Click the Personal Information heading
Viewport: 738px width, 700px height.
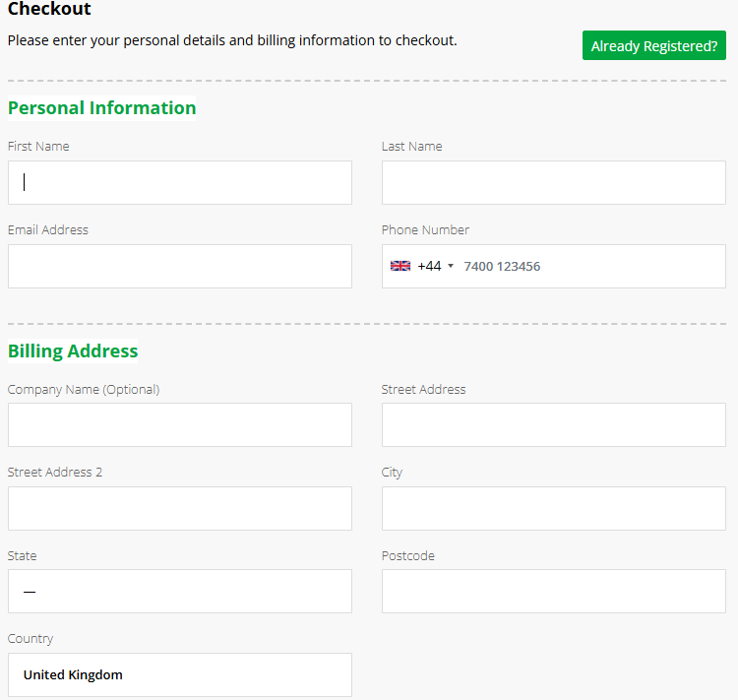coord(101,108)
